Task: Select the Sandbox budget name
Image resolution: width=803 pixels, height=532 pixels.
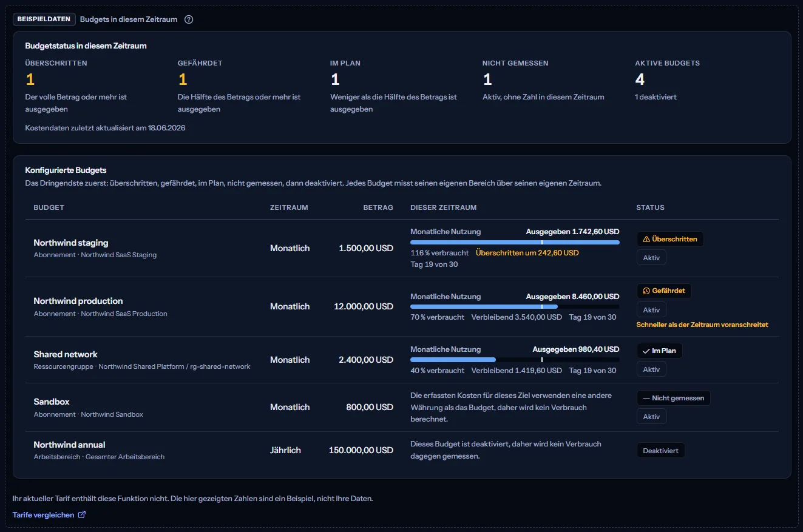Action: pyautogui.click(x=52, y=402)
